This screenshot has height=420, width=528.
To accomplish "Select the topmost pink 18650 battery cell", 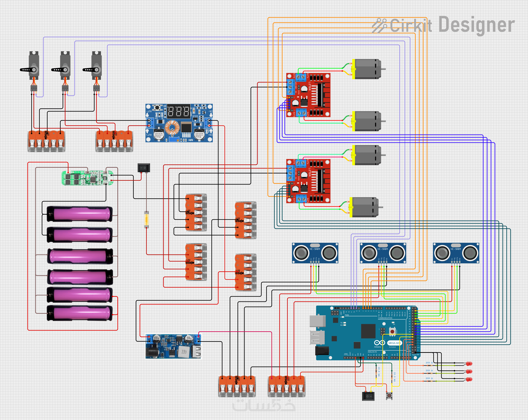I will (x=80, y=214).
